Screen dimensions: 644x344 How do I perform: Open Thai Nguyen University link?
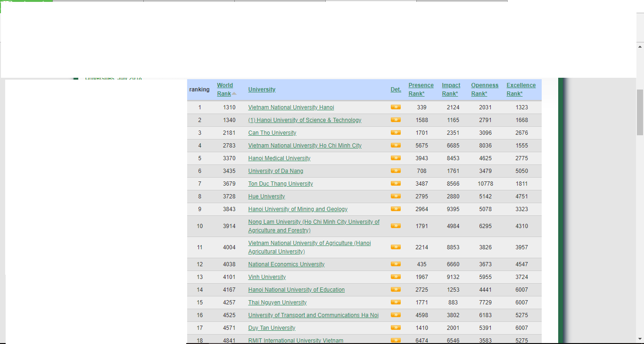pos(277,303)
